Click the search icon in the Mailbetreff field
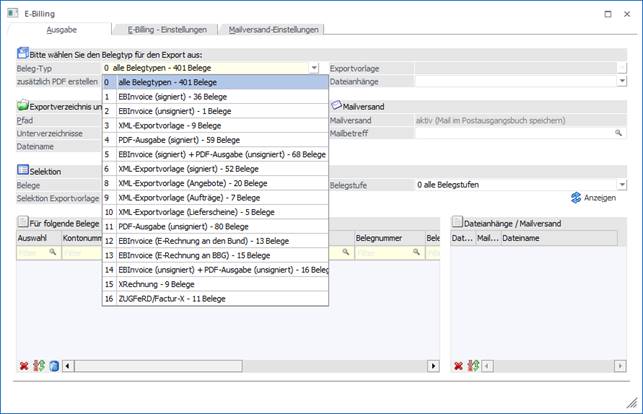 click(619, 133)
